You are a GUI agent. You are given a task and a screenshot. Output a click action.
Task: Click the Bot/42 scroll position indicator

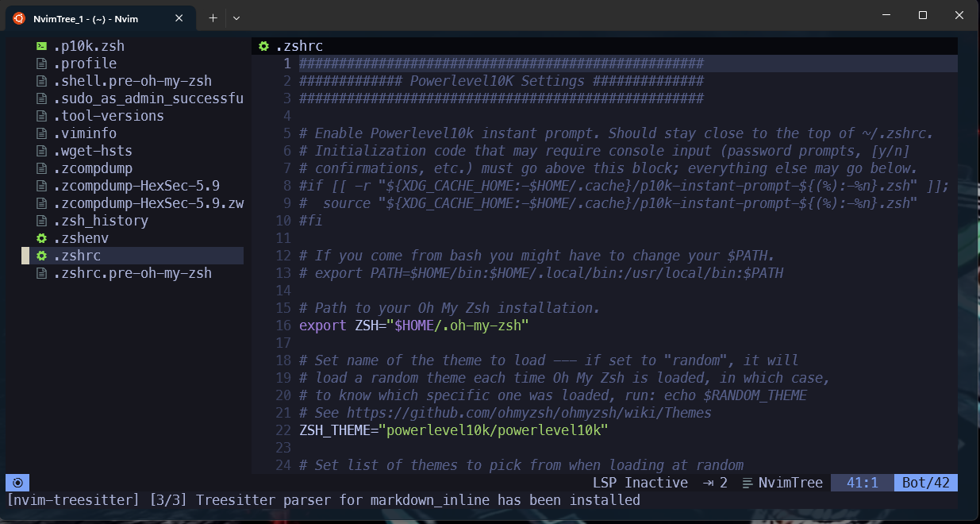click(926, 483)
